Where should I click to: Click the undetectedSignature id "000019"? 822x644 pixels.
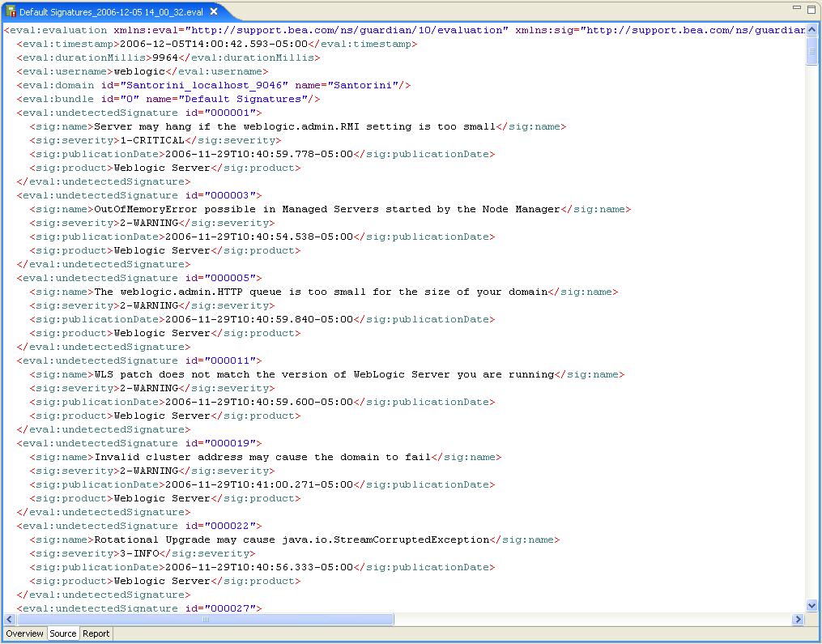tap(230, 443)
